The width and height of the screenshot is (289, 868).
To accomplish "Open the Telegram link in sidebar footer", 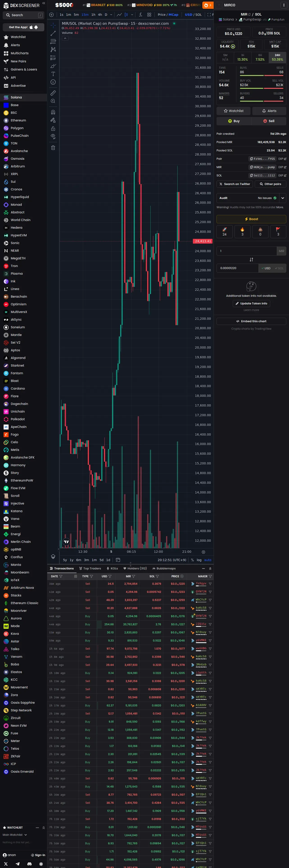I will click(18, 864).
